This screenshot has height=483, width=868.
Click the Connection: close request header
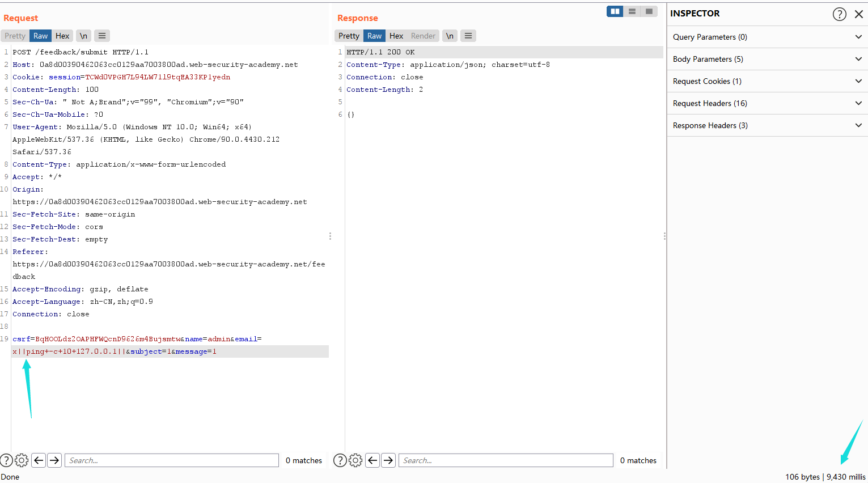[x=51, y=314]
